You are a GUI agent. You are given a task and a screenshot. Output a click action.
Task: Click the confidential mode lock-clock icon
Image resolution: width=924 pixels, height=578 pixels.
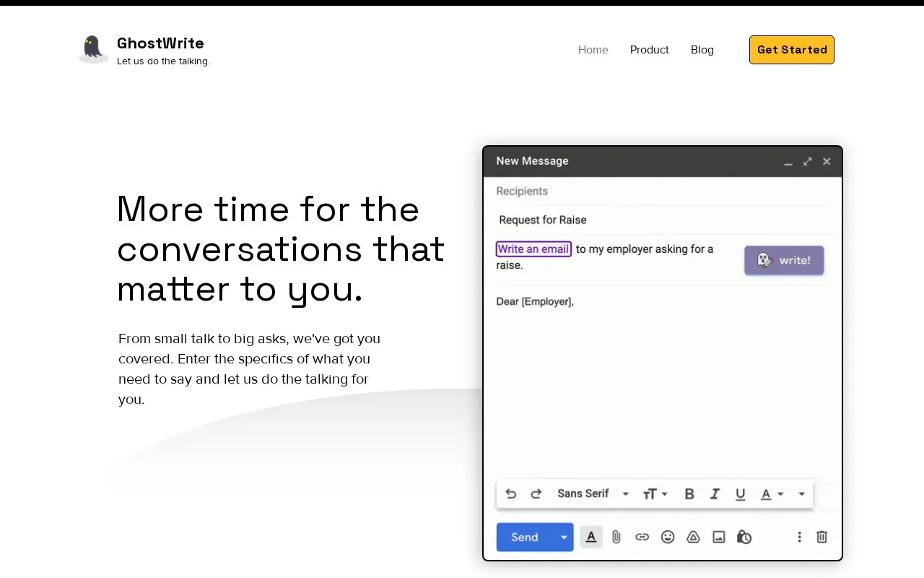(744, 537)
